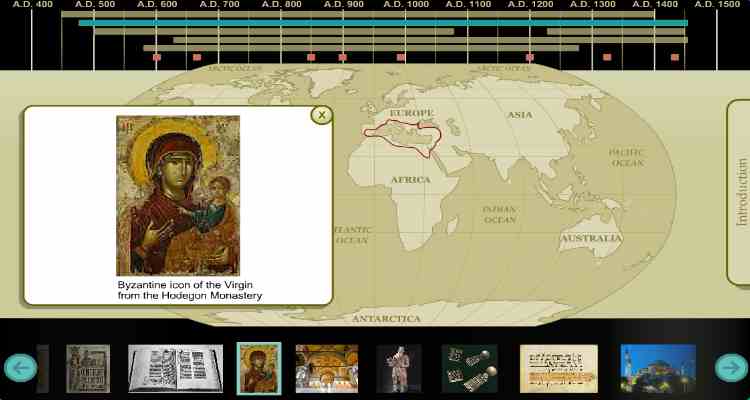
Task: Click the timeline marker after A.D. 1400
Action: click(x=675, y=57)
